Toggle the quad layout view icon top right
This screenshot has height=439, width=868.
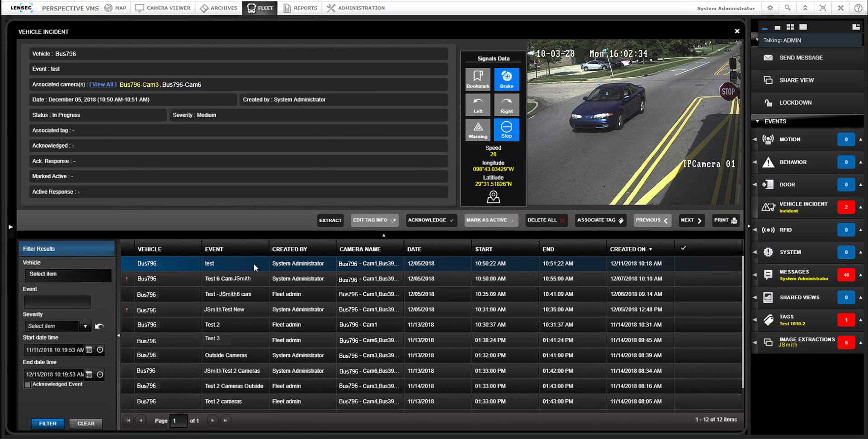pos(790,27)
